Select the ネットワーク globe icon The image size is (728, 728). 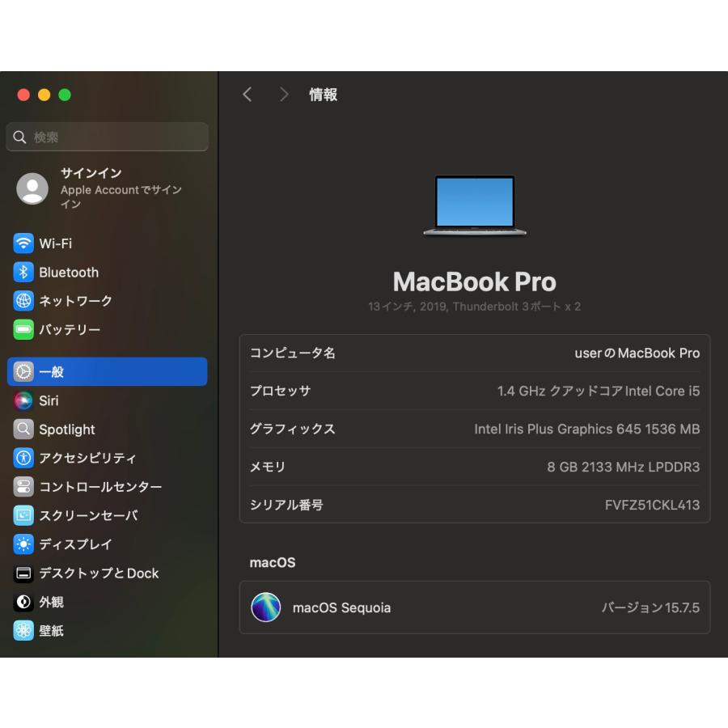coord(23,301)
